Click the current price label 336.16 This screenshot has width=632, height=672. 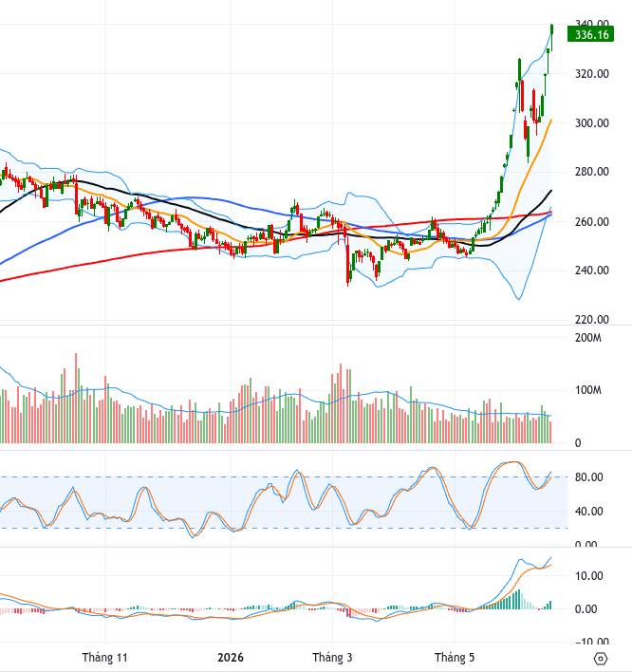(590, 34)
